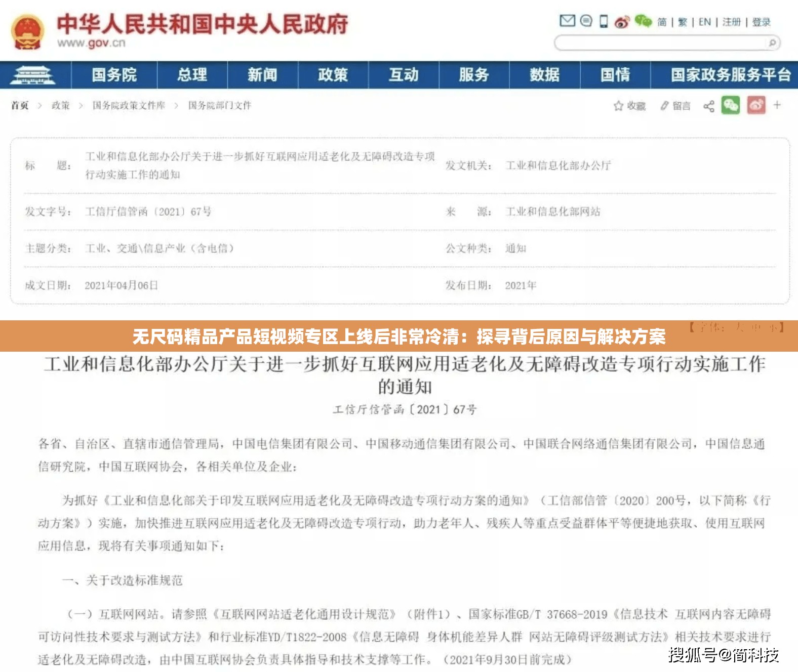Click the 主题分类 value 工业、交通\信息产业
798x672 pixels.
(x=159, y=248)
